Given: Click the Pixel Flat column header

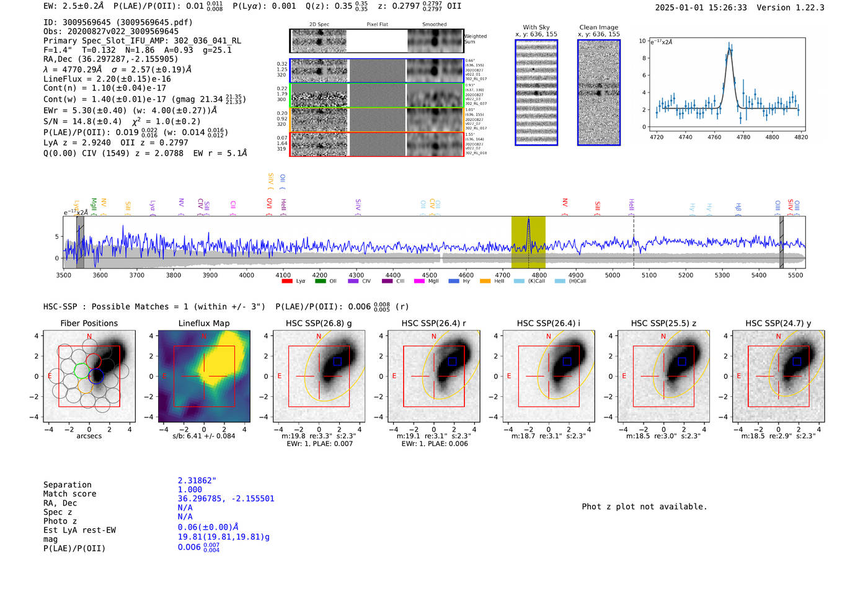Looking at the screenshot, I should coord(378,25).
